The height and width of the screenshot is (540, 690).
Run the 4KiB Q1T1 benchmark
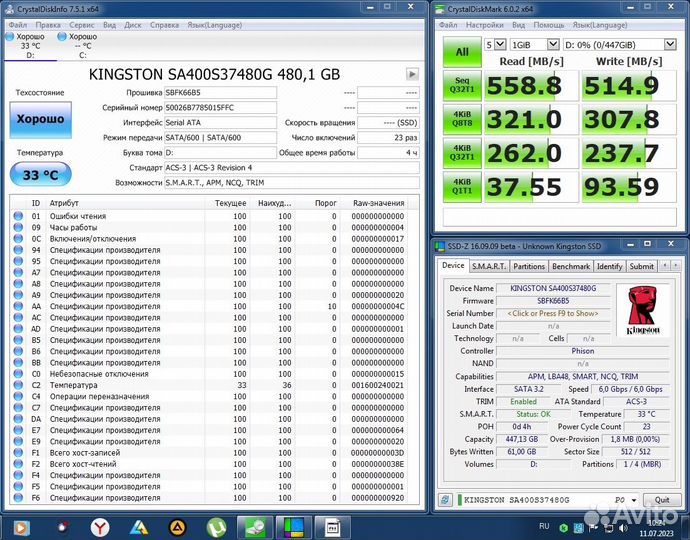462,187
